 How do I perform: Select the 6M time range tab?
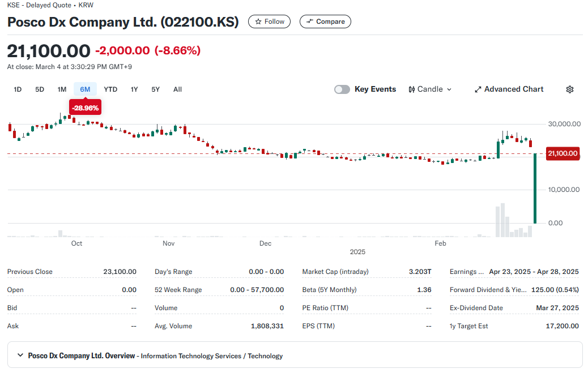(x=85, y=89)
